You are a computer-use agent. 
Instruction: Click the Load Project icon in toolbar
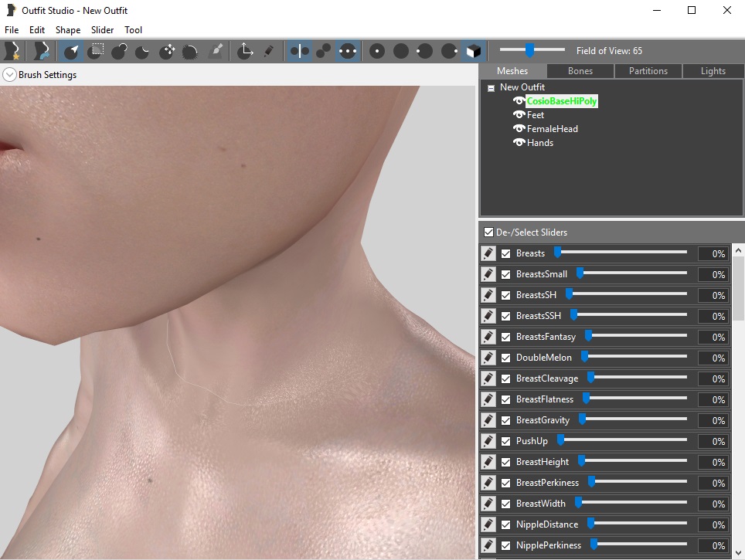pos(42,51)
